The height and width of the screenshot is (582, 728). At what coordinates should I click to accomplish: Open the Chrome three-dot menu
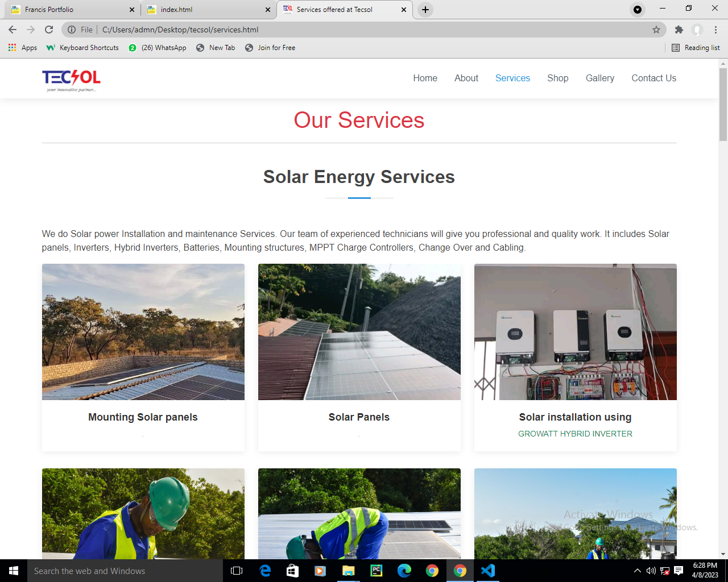(715, 30)
